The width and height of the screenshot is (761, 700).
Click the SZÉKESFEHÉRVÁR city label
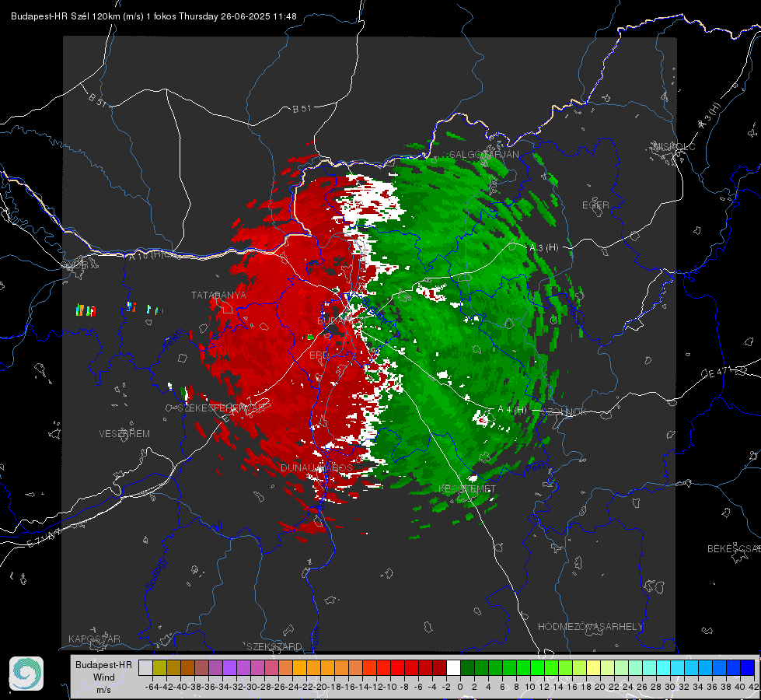tap(221, 408)
